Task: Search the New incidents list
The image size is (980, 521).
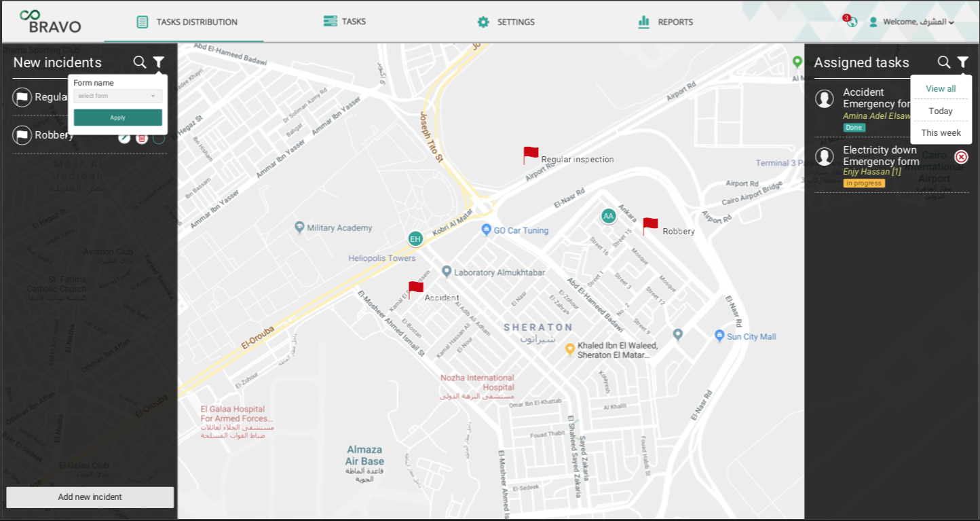Action: [140, 62]
